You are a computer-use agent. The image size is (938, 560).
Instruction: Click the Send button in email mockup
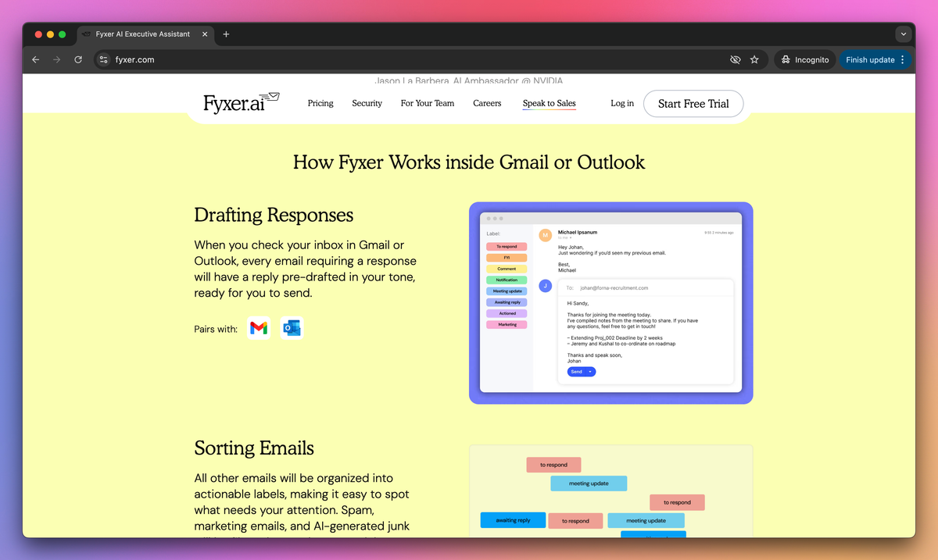[581, 372]
